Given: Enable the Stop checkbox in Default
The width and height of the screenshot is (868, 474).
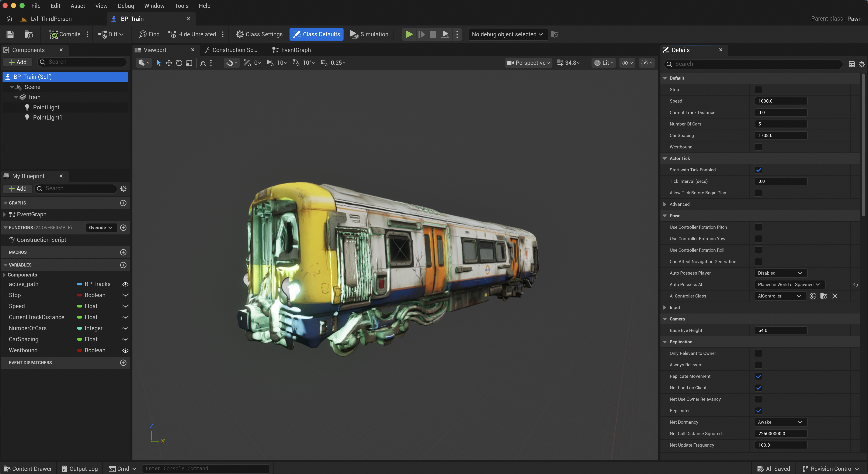Looking at the screenshot, I should click(758, 89).
